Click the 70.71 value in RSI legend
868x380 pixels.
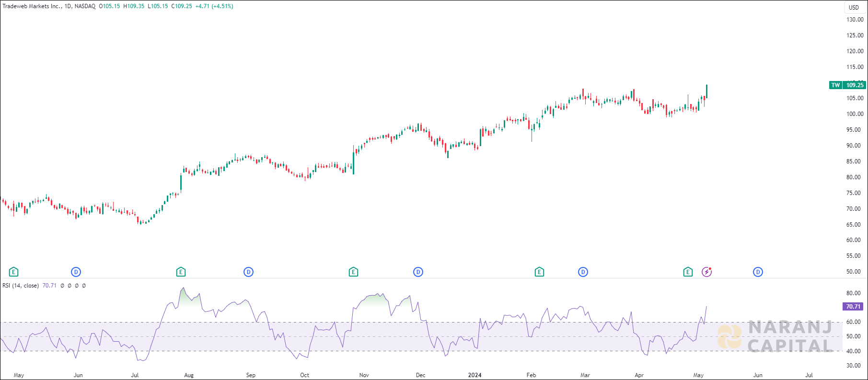49,286
